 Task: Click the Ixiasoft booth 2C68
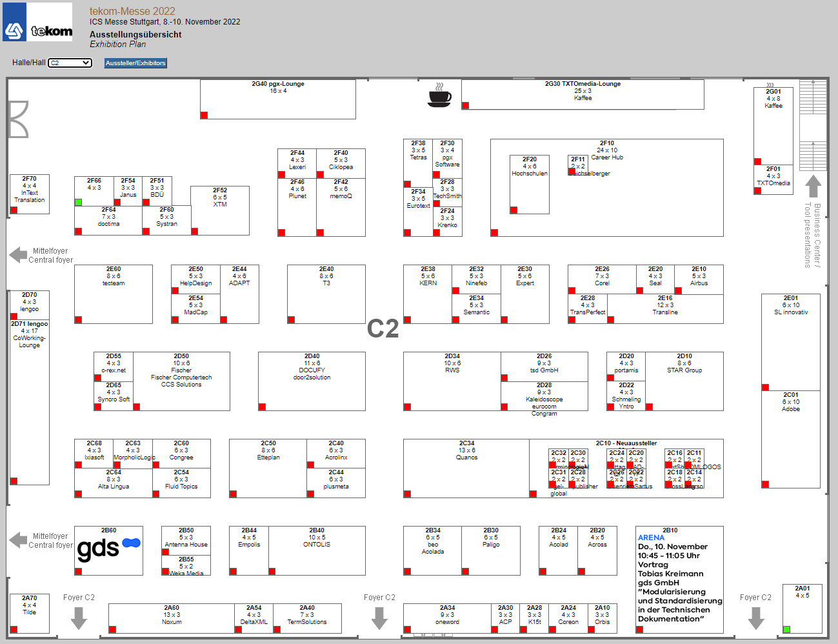pos(94,454)
